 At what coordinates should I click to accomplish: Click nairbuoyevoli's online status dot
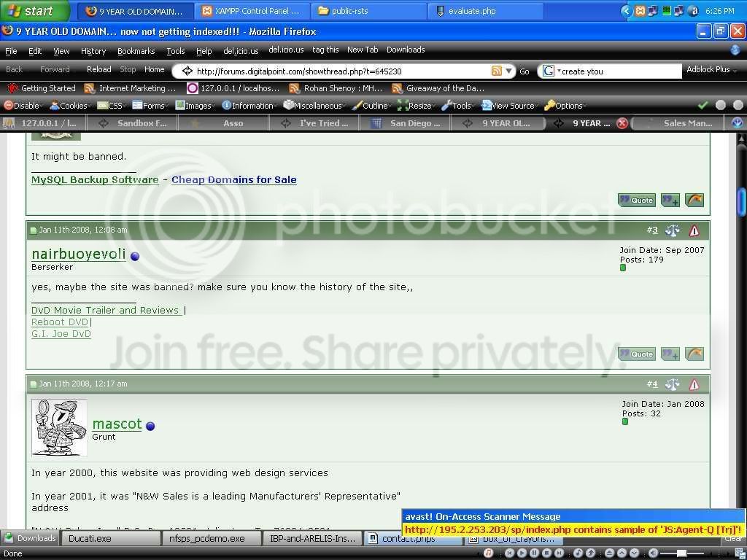tap(135, 256)
